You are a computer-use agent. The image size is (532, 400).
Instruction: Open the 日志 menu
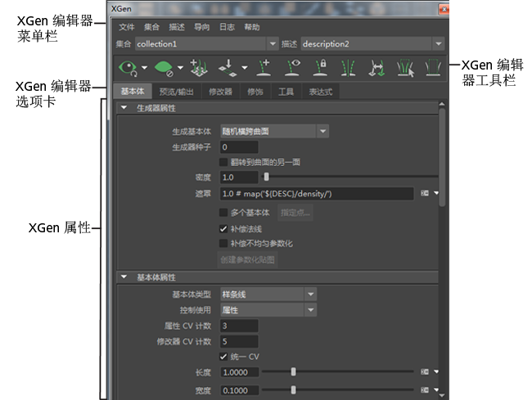tap(227, 27)
